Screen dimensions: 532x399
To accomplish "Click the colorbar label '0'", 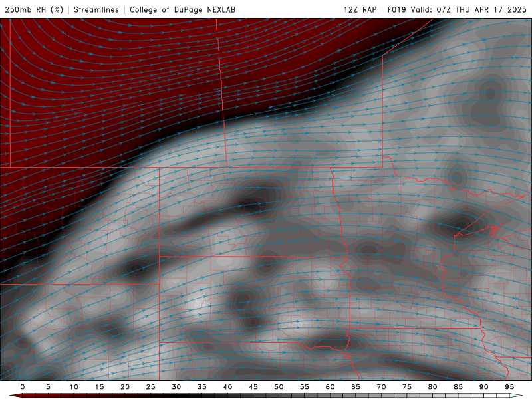I will coord(23,387).
